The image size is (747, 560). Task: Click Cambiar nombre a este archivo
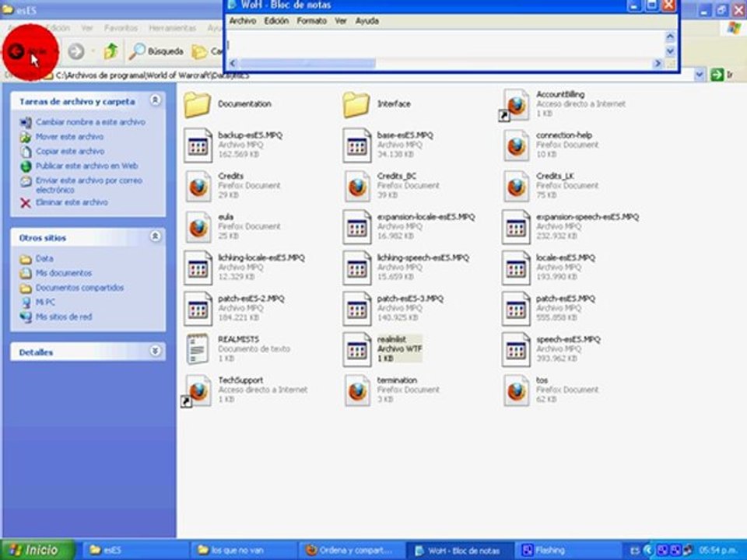point(90,122)
